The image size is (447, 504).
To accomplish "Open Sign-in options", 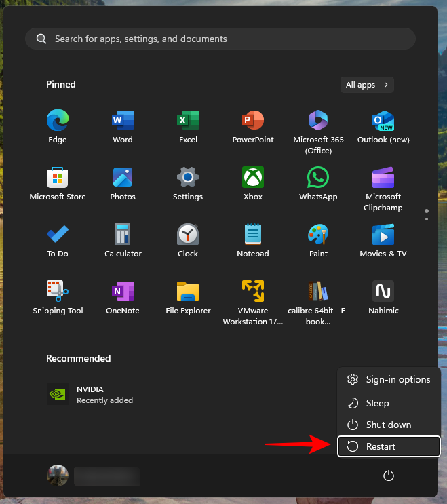I will point(389,379).
